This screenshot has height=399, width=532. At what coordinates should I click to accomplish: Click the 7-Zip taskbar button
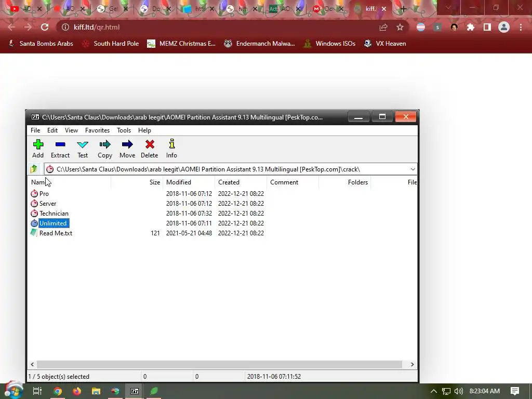click(x=135, y=391)
